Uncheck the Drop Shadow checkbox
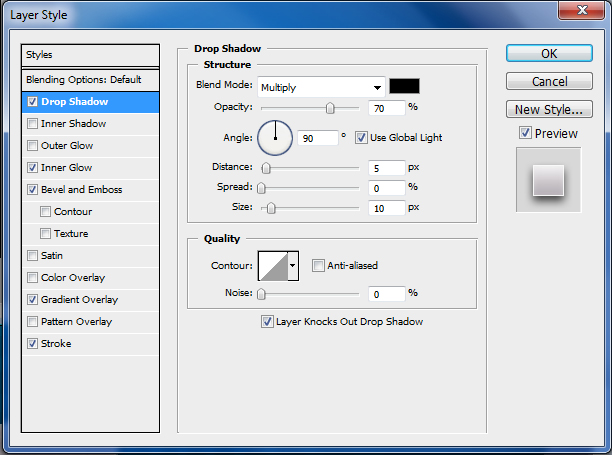 pos(32,102)
